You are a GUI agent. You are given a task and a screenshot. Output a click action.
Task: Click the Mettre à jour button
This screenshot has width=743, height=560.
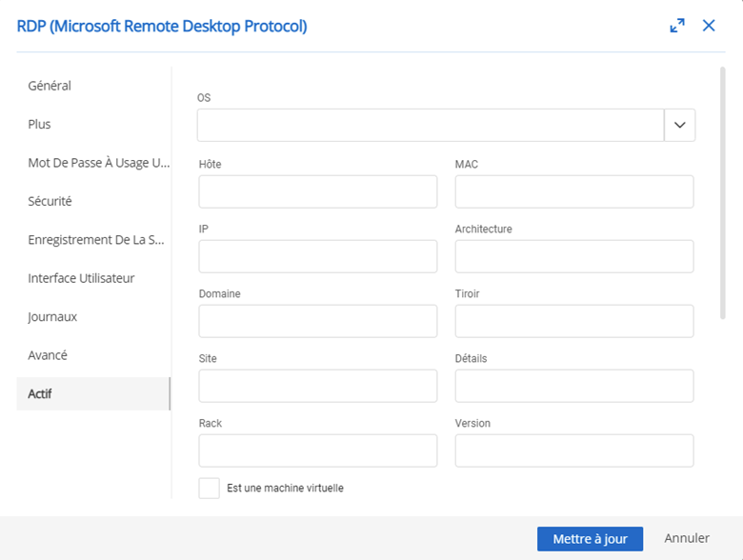(590, 539)
